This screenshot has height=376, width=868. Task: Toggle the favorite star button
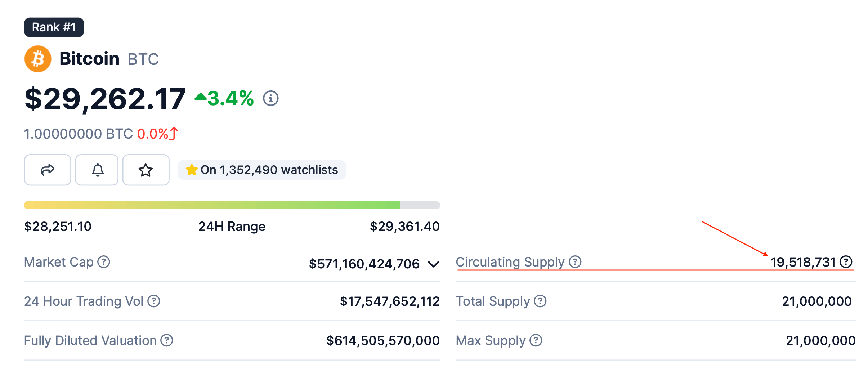(x=146, y=170)
